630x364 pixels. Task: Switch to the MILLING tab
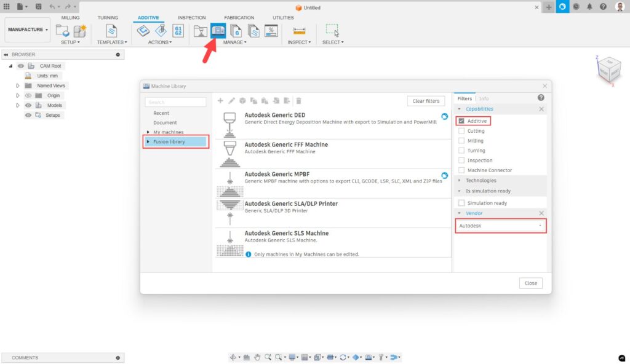pyautogui.click(x=70, y=18)
